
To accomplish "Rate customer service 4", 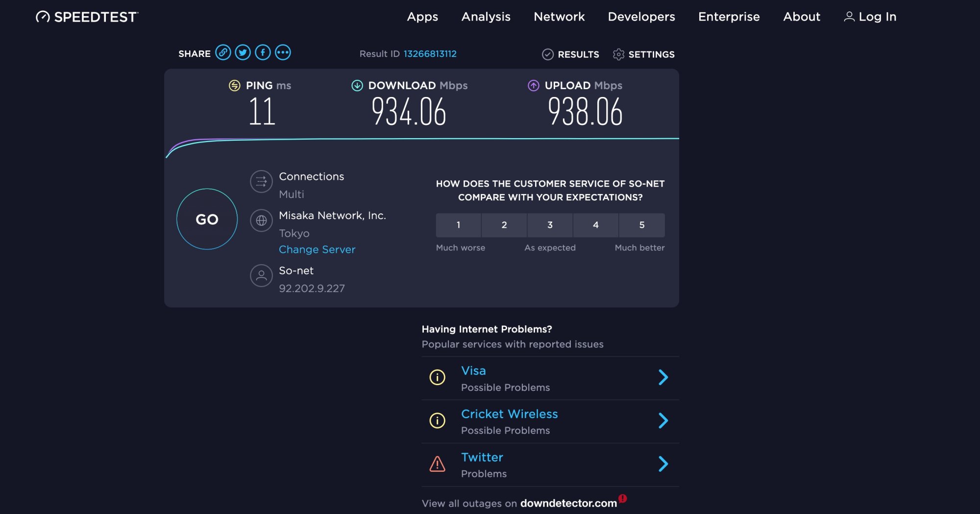I will tap(596, 225).
